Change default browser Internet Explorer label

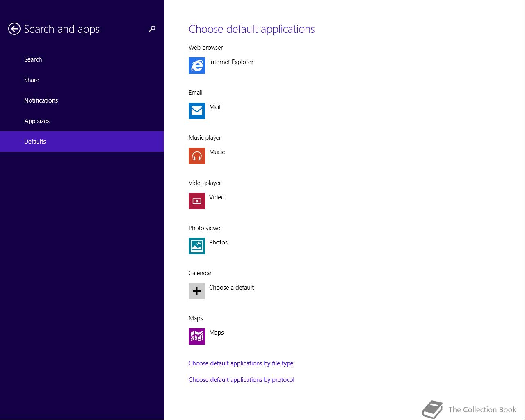tap(231, 62)
